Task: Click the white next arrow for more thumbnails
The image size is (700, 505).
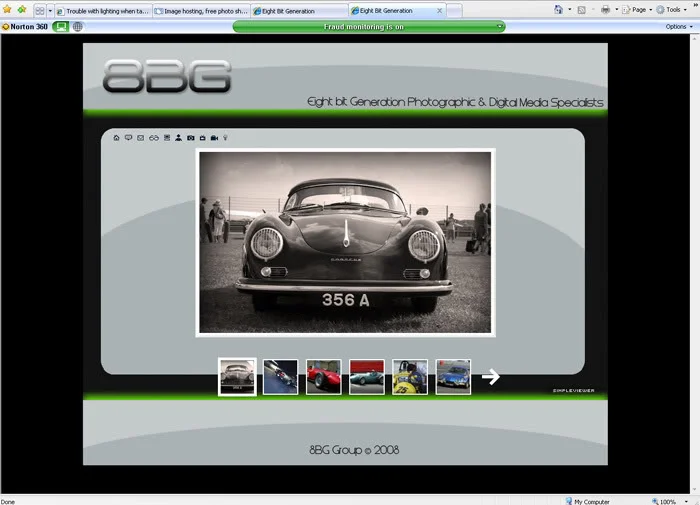Action: click(x=491, y=376)
